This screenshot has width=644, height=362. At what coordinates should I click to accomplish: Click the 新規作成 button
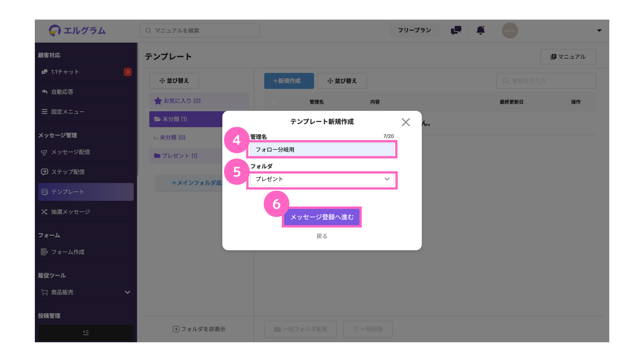(289, 81)
